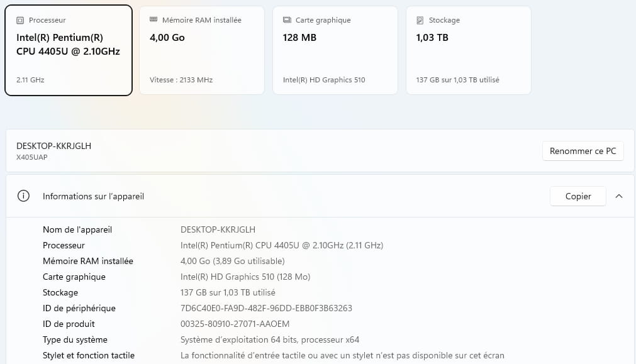Rename this PC via Renommer ce PC
The width and height of the screenshot is (636, 364).
(583, 151)
